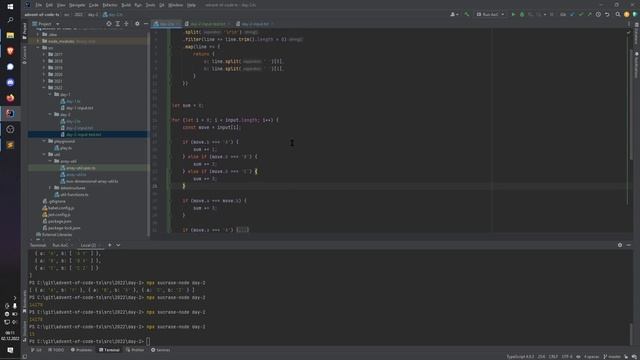The image size is (640, 360).
Task: Open the Edit menu
Action: (x=49, y=5)
